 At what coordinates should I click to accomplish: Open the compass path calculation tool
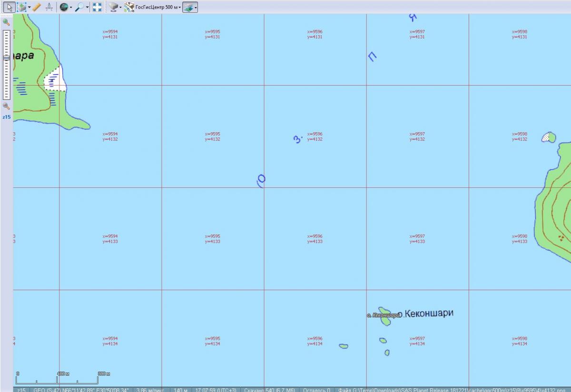(x=49, y=7)
